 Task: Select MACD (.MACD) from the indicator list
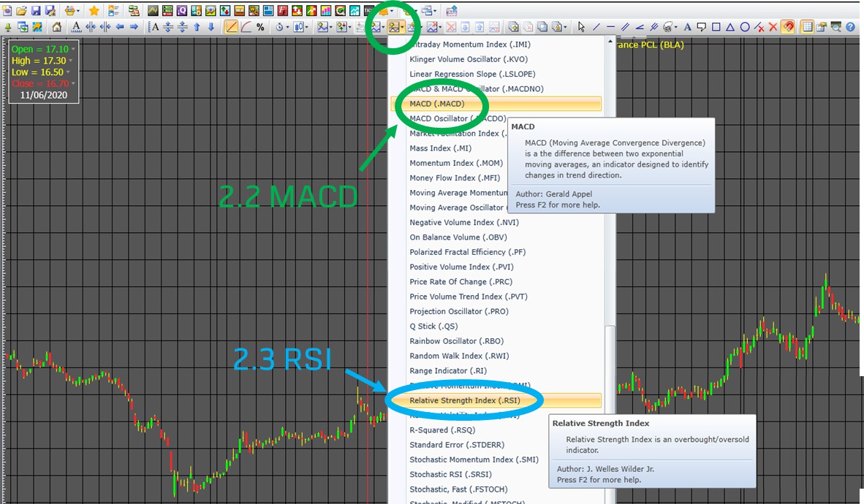click(x=436, y=104)
